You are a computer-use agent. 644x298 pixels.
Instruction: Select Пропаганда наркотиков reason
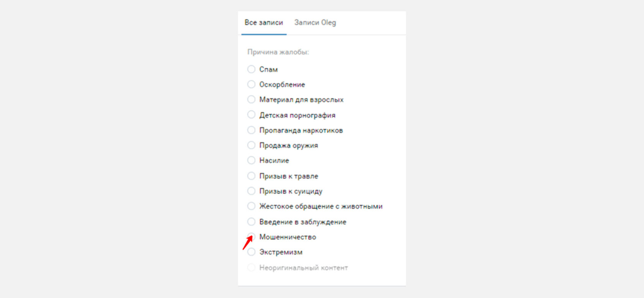(x=251, y=130)
